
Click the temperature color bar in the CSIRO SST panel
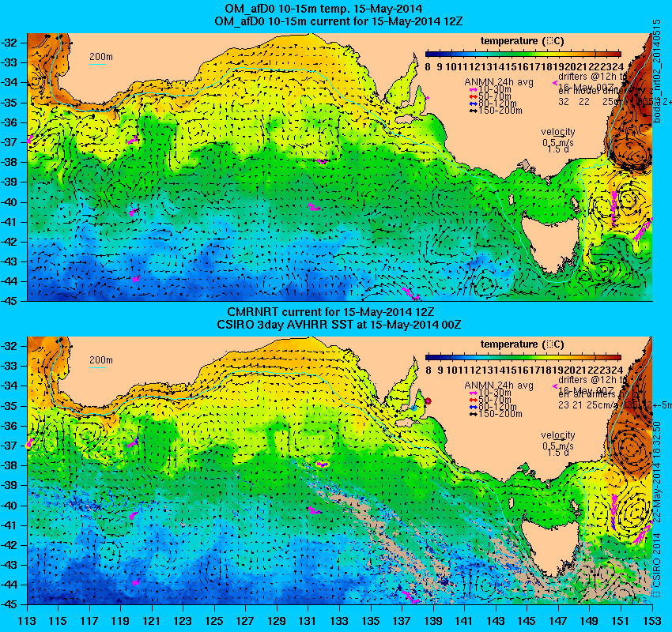pyautogui.click(x=523, y=357)
